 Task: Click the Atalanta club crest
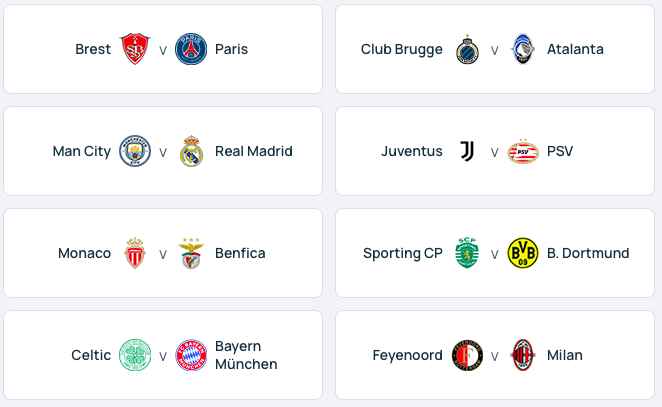point(523,49)
